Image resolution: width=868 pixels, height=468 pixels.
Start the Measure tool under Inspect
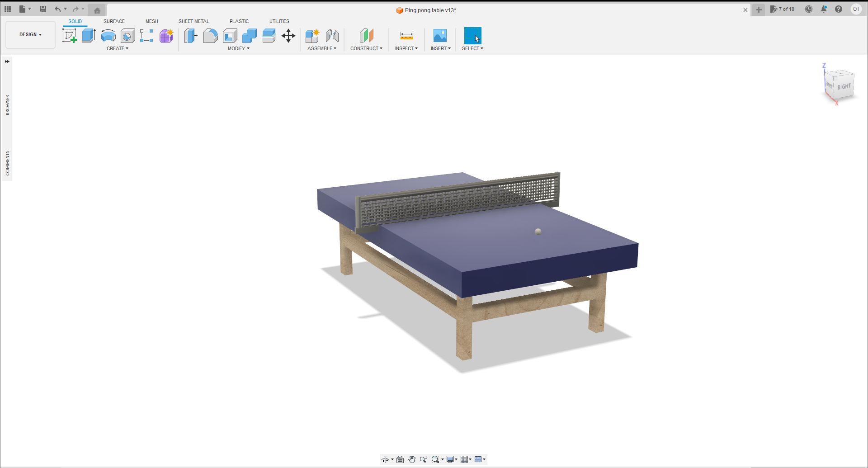point(406,36)
